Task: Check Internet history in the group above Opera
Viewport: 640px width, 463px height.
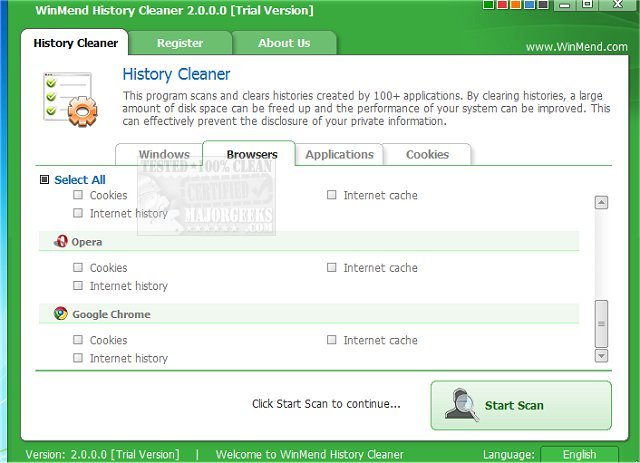Action: [78, 213]
